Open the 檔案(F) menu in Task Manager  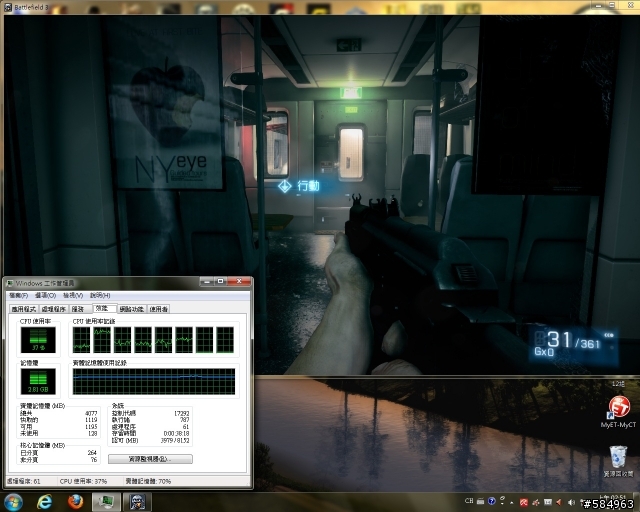click(x=18, y=295)
